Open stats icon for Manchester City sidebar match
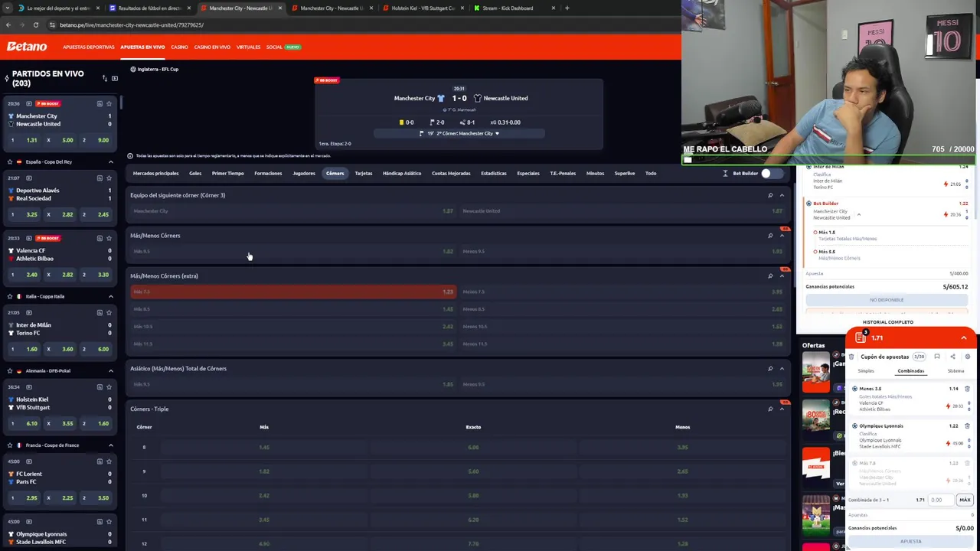This screenshot has width=980, height=551. [x=100, y=103]
